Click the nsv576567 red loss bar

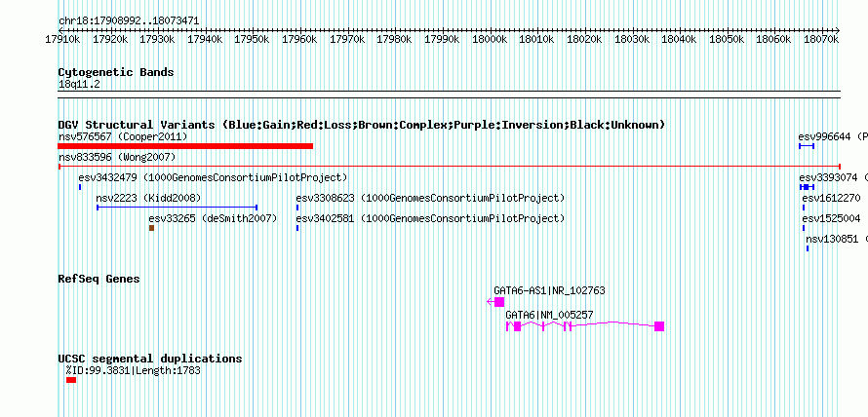(185, 146)
